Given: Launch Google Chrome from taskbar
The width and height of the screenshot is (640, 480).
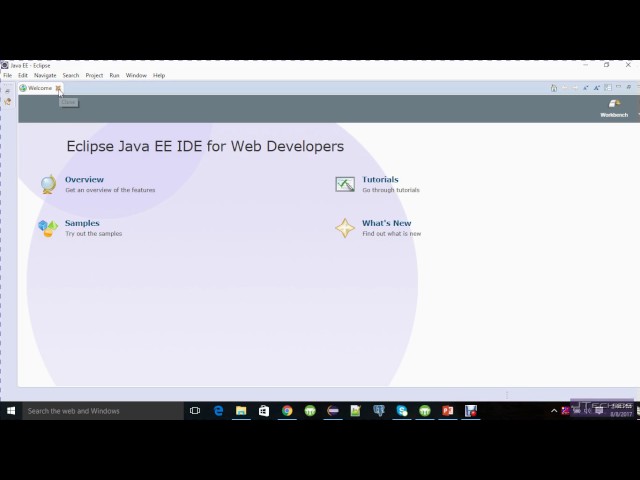Looking at the screenshot, I should coord(287,411).
